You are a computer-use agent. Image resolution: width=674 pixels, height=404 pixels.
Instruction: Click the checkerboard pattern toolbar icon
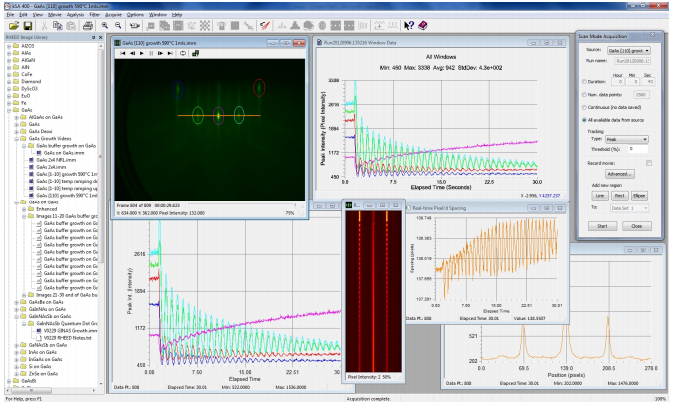point(205,26)
